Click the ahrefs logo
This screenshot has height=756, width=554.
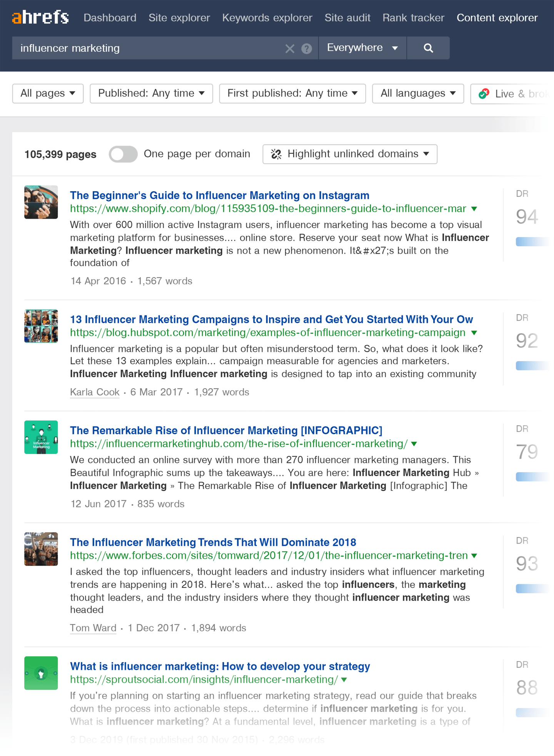click(40, 17)
